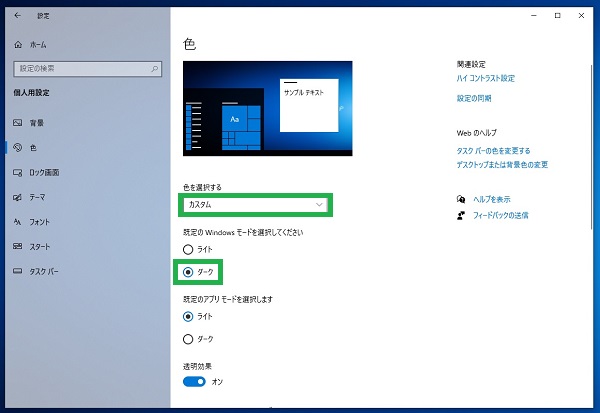
Task: Select ライト for Windows mode
Action: [x=188, y=250]
